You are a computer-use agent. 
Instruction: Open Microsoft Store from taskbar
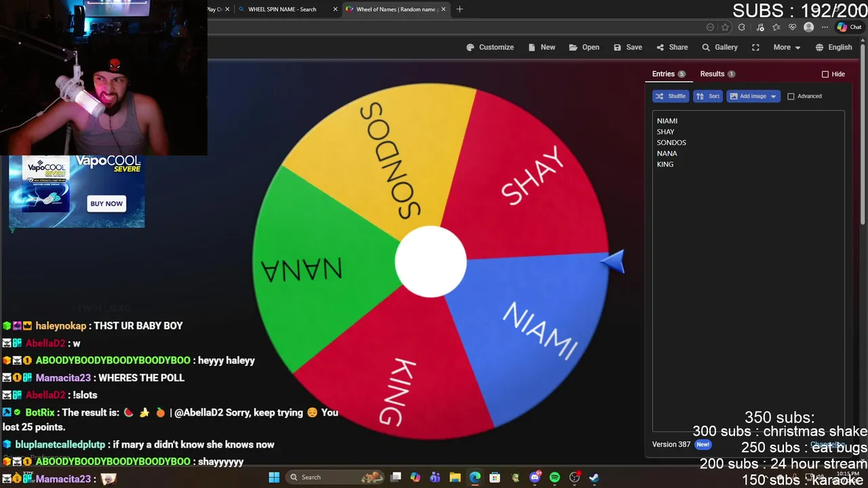[495, 477]
